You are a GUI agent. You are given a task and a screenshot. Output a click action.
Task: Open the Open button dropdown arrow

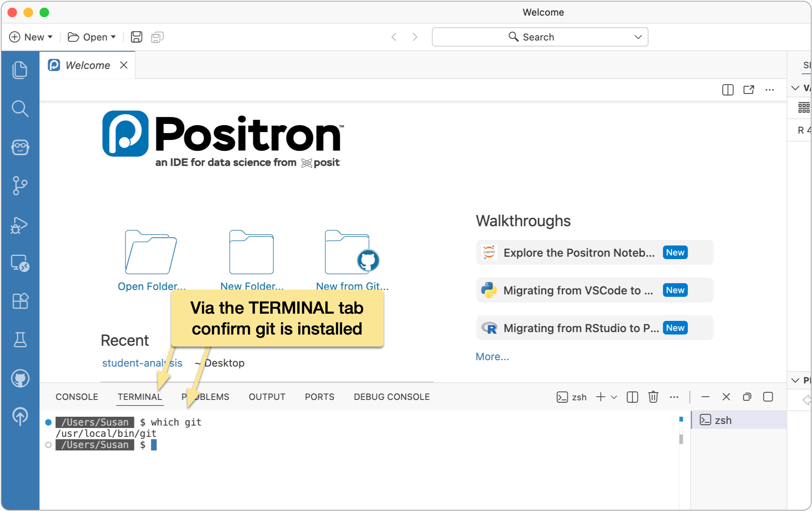(114, 36)
